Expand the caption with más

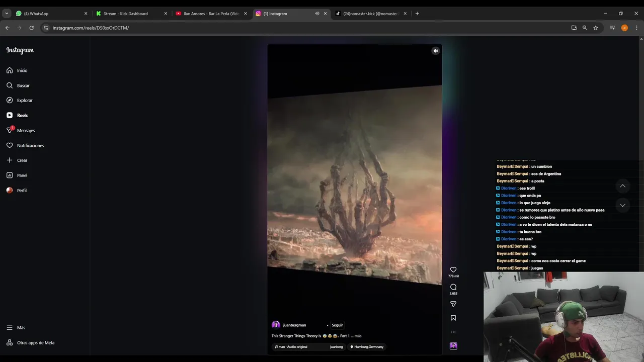(x=358, y=336)
